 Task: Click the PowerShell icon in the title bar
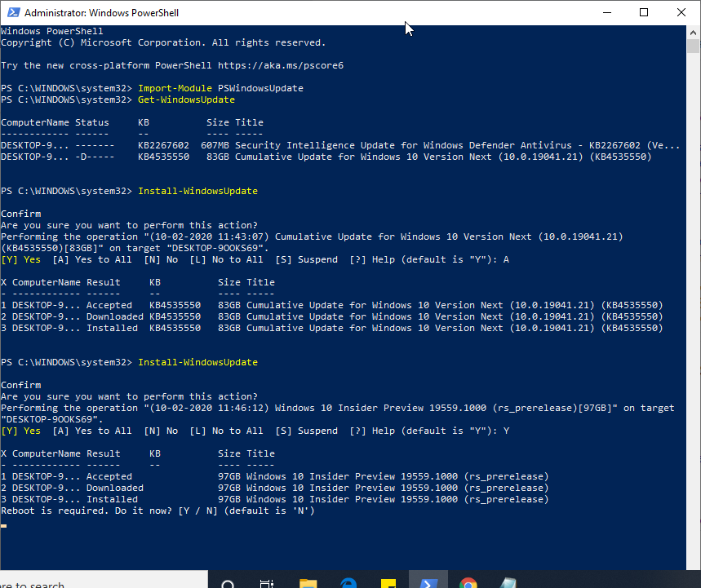13,12
